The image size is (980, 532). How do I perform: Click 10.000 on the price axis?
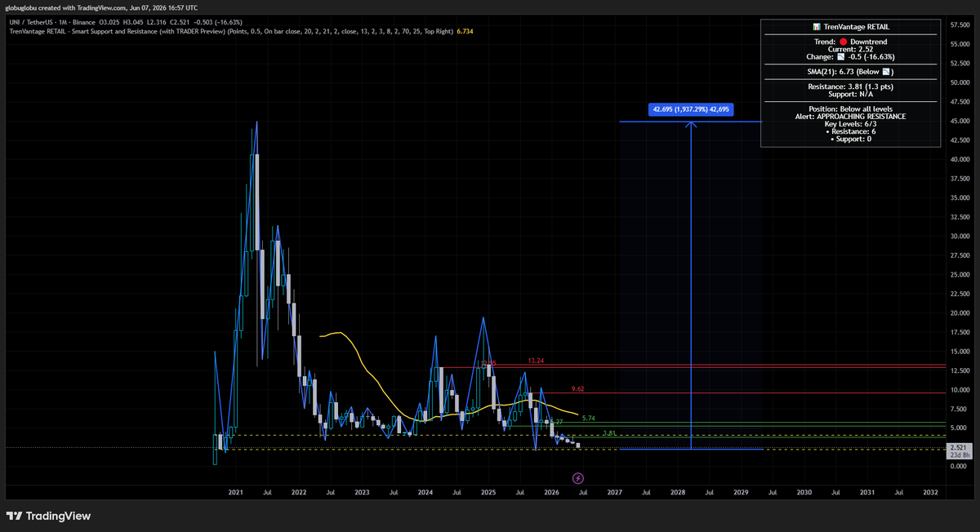tap(960, 390)
